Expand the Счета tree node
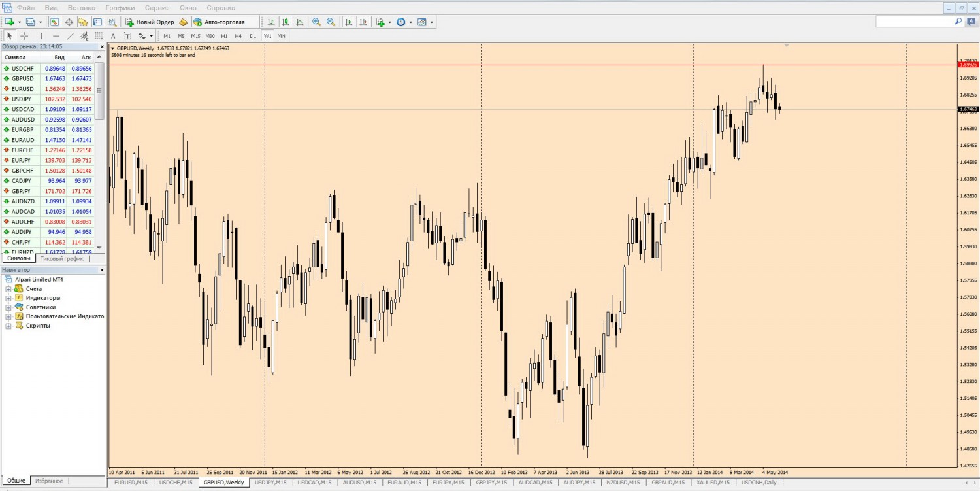 (8, 289)
